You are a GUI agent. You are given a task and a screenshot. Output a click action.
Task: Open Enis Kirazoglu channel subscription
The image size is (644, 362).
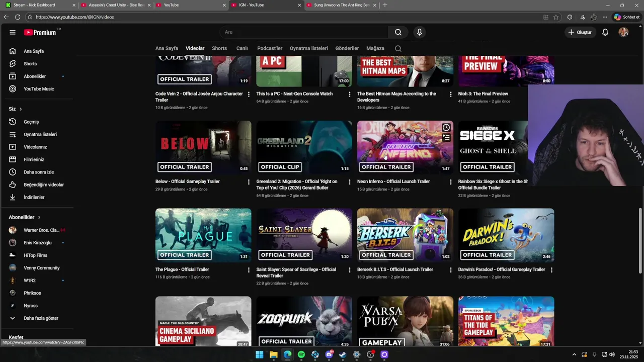coord(38,243)
